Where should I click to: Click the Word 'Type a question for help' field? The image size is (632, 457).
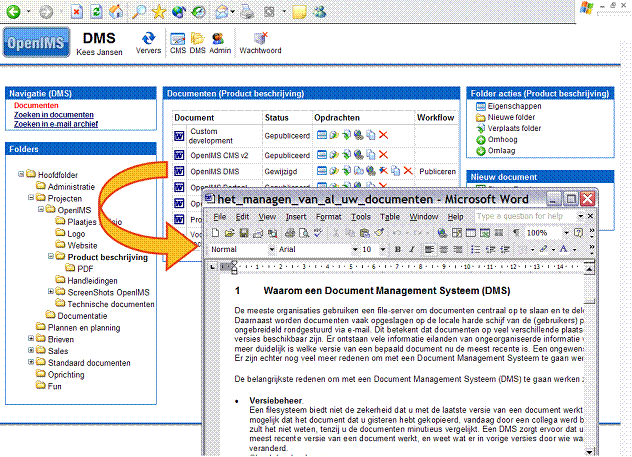[x=526, y=216]
